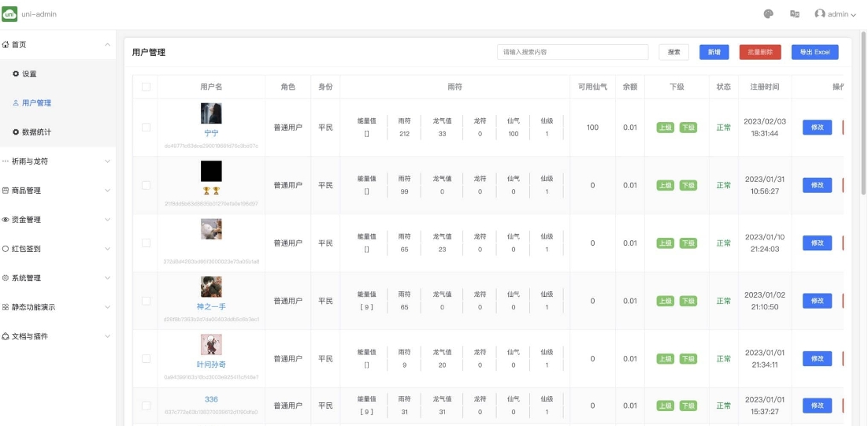
Task: Check the row checkbox for user 神之一手
Action: tap(146, 301)
